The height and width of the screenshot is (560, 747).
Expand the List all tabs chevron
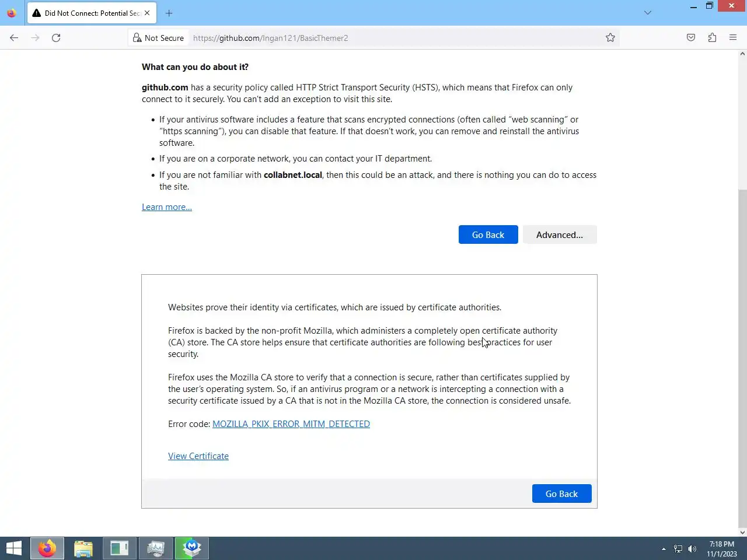647,13
